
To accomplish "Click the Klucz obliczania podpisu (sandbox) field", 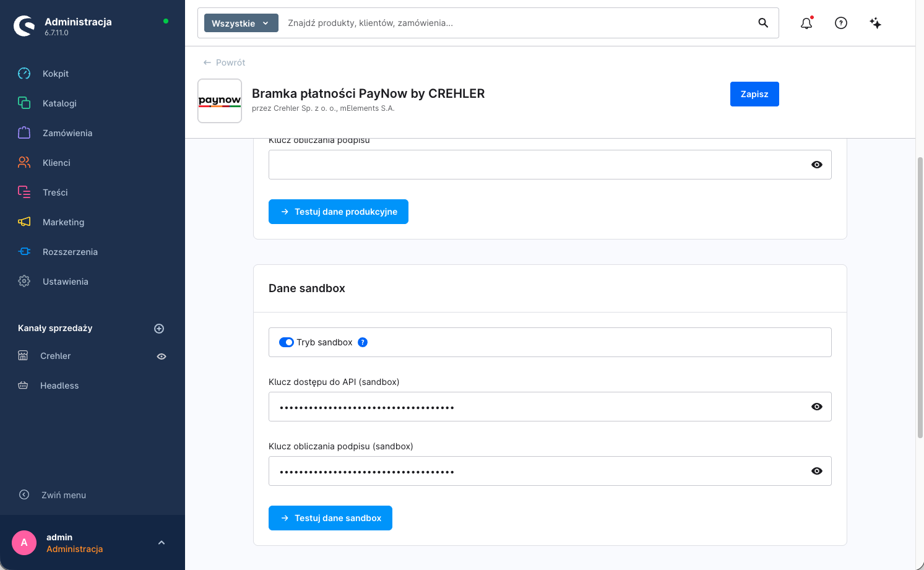I will [x=550, y=471].
